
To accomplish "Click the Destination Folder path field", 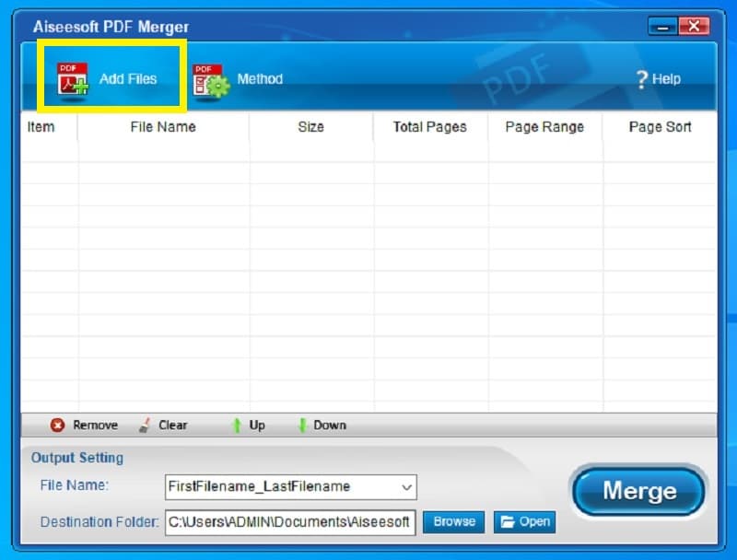I will tap(290, 522).
